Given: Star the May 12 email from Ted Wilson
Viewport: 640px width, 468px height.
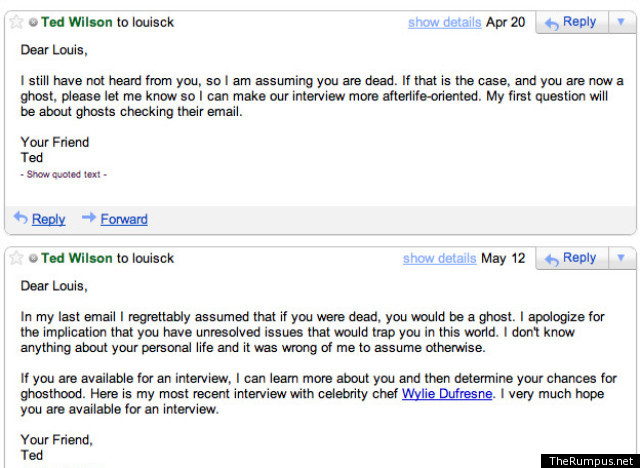Looking at the screenshot, I should pos(16,258).
